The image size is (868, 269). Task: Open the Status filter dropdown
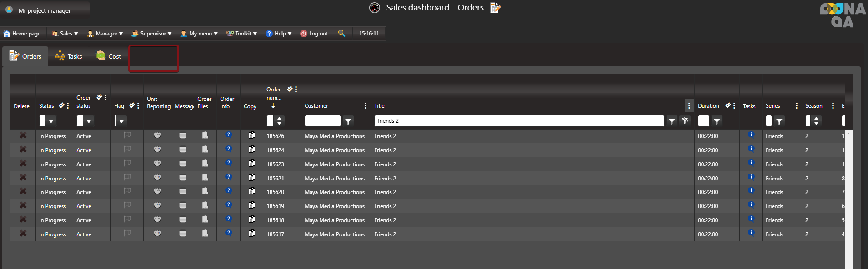(51, 121)
